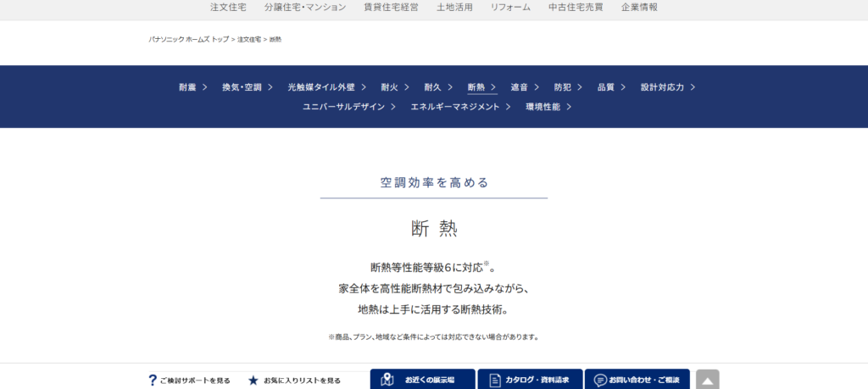Viewport: 868px width, 389px height.
Task: Open 光触媒タイル外壁 navigation link
Action: click(321, 87)
